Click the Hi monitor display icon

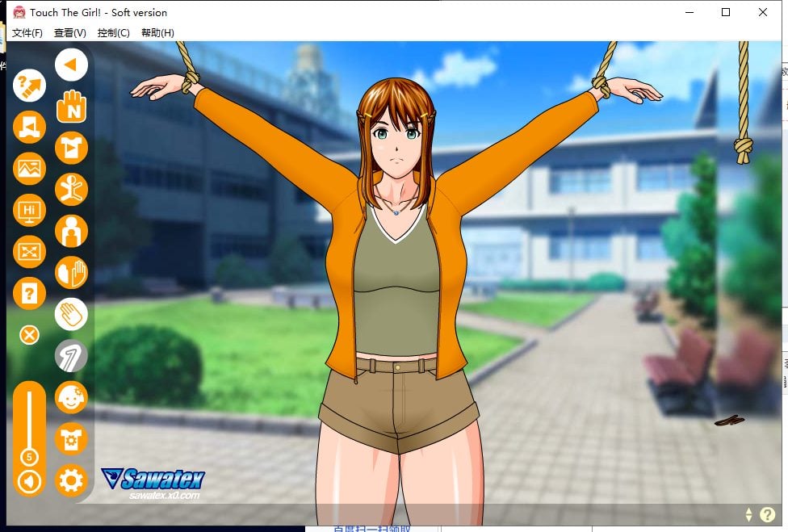coord(30,211)
